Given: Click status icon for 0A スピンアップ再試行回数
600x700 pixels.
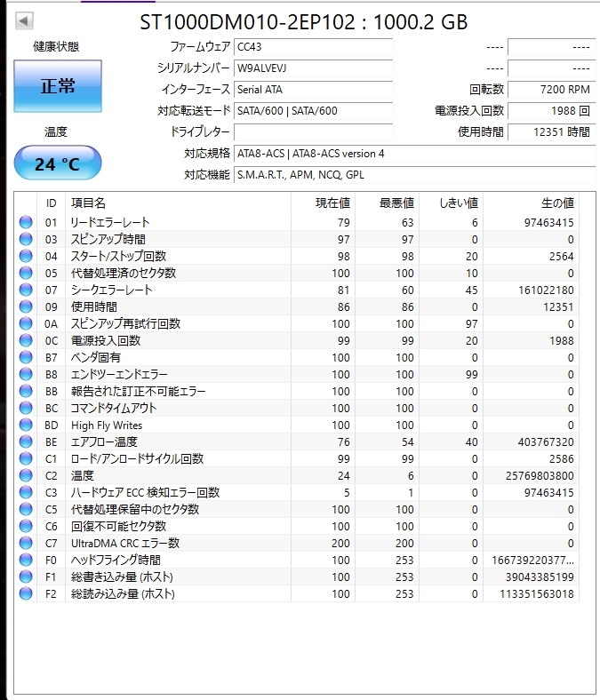Looking at the screenshot, I should tap(26, 323).
